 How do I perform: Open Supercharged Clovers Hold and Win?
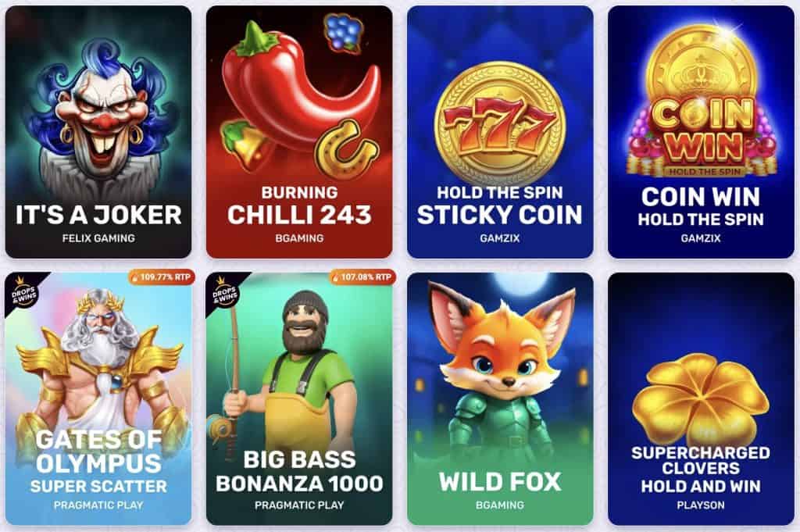click(x=701, y=399)
